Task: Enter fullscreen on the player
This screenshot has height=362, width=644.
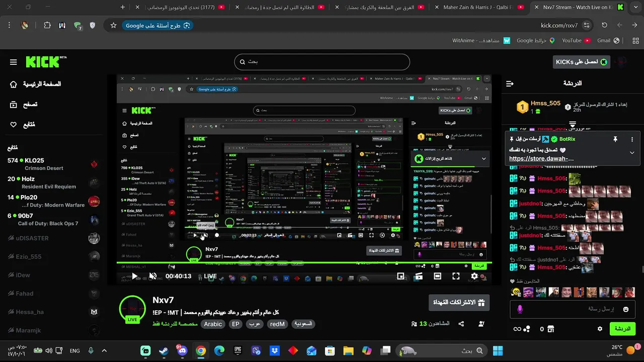Action: point(456,276)
